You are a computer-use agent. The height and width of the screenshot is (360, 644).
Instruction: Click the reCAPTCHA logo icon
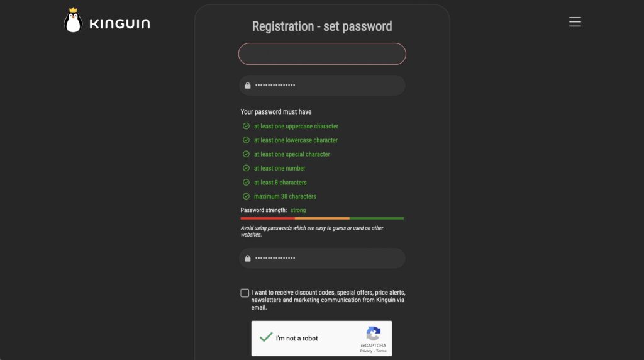(374, 334)
